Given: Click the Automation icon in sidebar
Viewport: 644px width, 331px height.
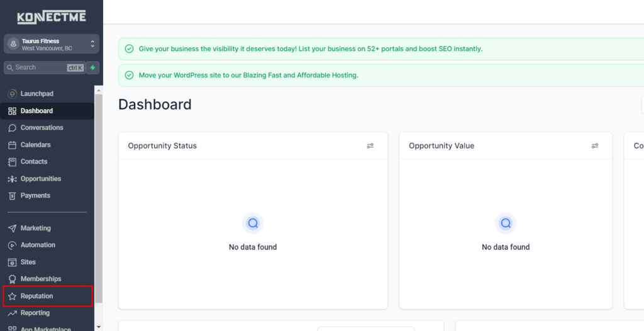Looking at the screenshot, I should (x=12, y=245).
